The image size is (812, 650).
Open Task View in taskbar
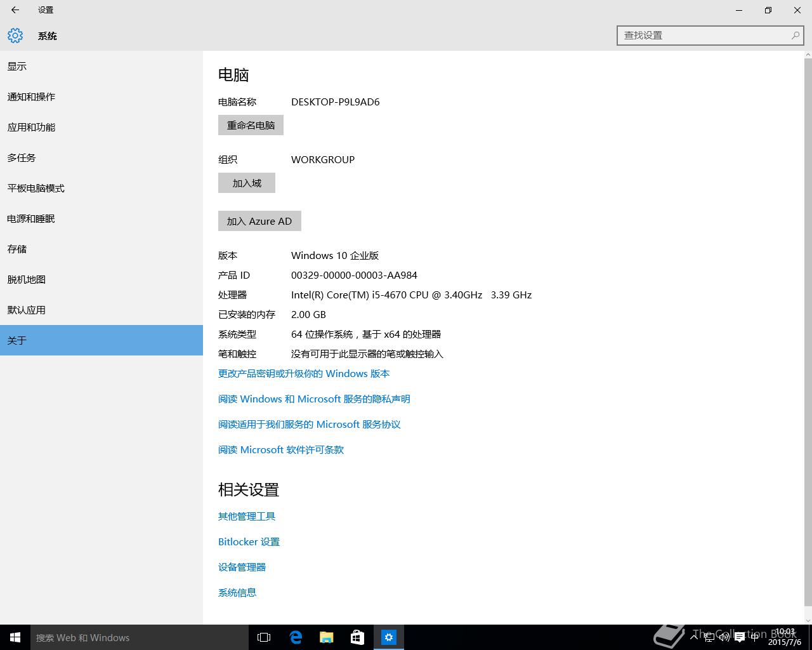pyautogui.click(x=264, y=637)
